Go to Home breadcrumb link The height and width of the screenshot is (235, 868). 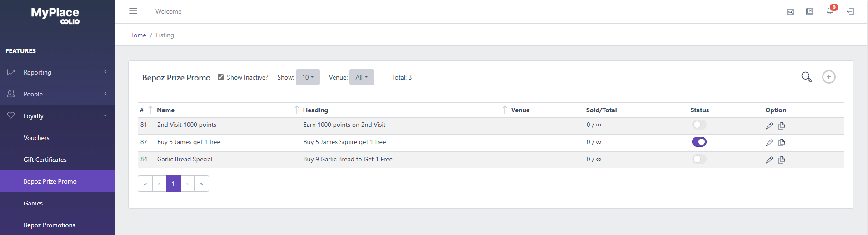[x=138, y=35]
